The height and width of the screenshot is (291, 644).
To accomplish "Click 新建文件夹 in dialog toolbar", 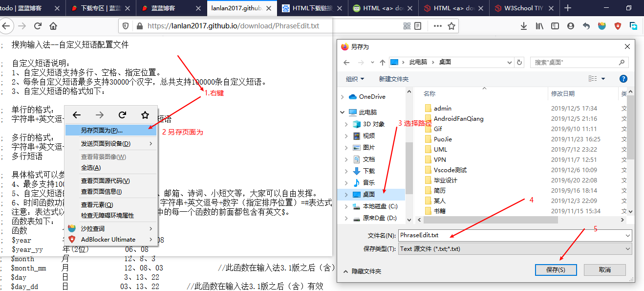I will pos(393,79).
